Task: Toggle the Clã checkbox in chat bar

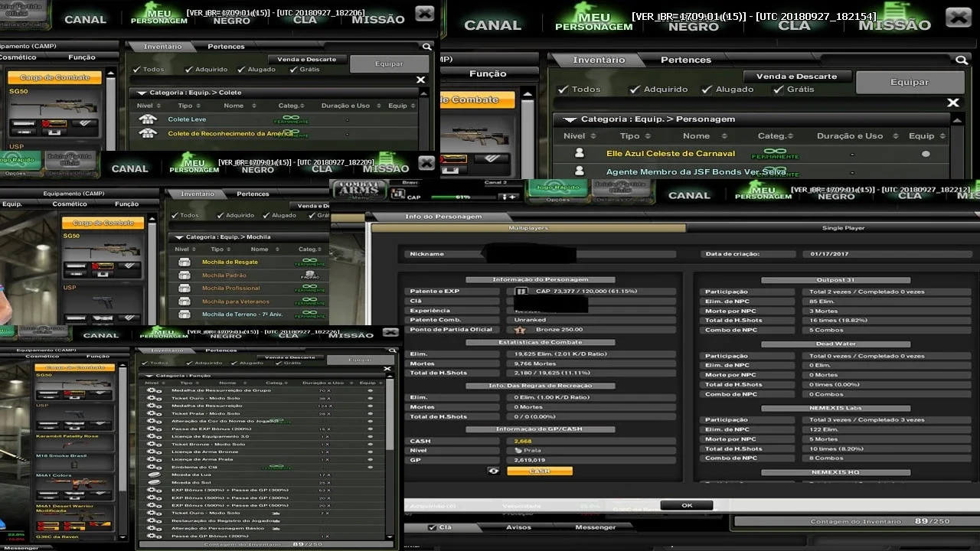Action: point(433,527)
